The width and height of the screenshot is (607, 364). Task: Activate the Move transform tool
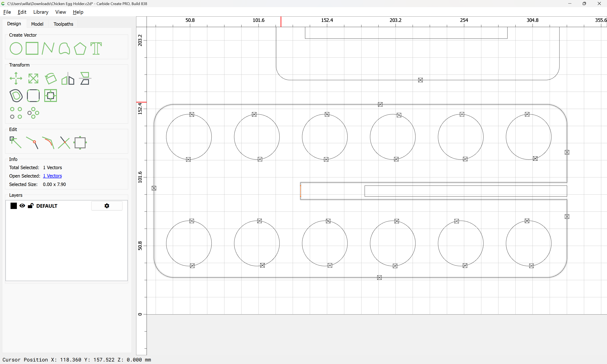[16, 79]
